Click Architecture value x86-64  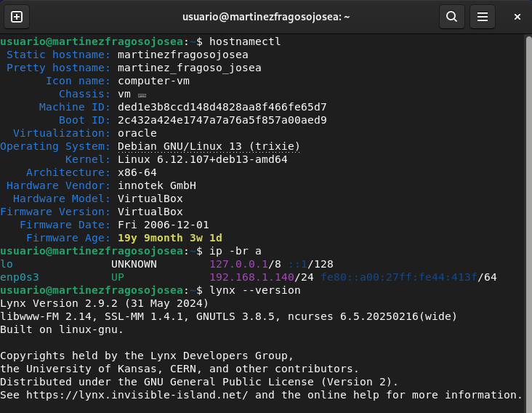(x=137, y=172)
